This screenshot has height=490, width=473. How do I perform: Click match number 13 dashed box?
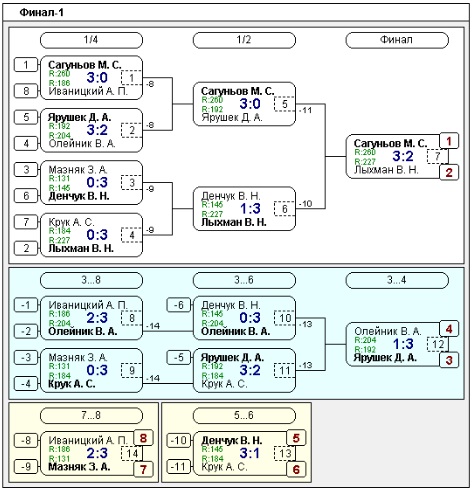(x=285, y=453)
